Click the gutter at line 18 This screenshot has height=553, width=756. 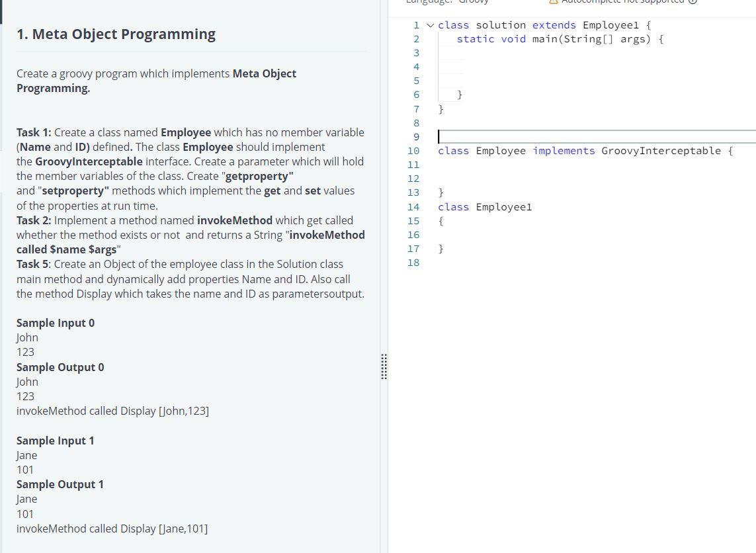click(413, 263)
